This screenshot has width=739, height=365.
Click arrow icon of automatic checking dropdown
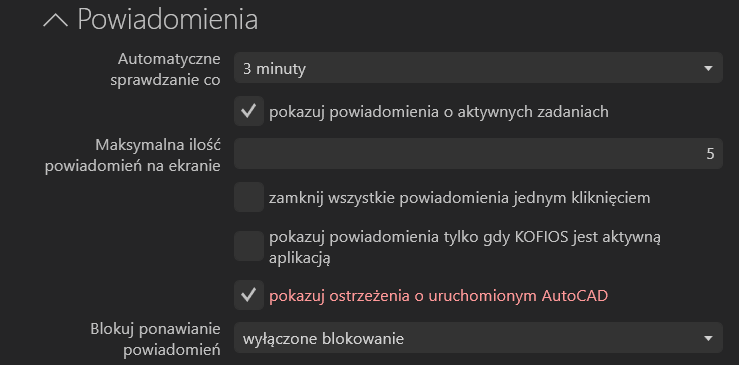click(707, 68)
